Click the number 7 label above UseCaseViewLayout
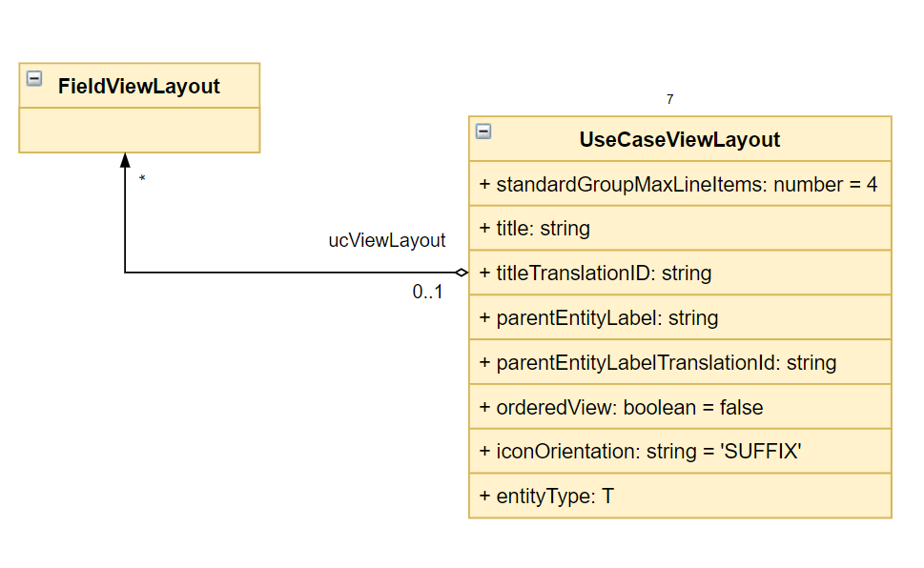924x568 pixels. [670, 99]
